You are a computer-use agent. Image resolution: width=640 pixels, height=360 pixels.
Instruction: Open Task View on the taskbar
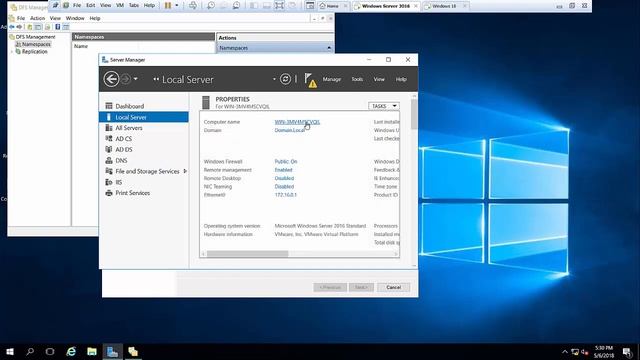coord(50,351)
